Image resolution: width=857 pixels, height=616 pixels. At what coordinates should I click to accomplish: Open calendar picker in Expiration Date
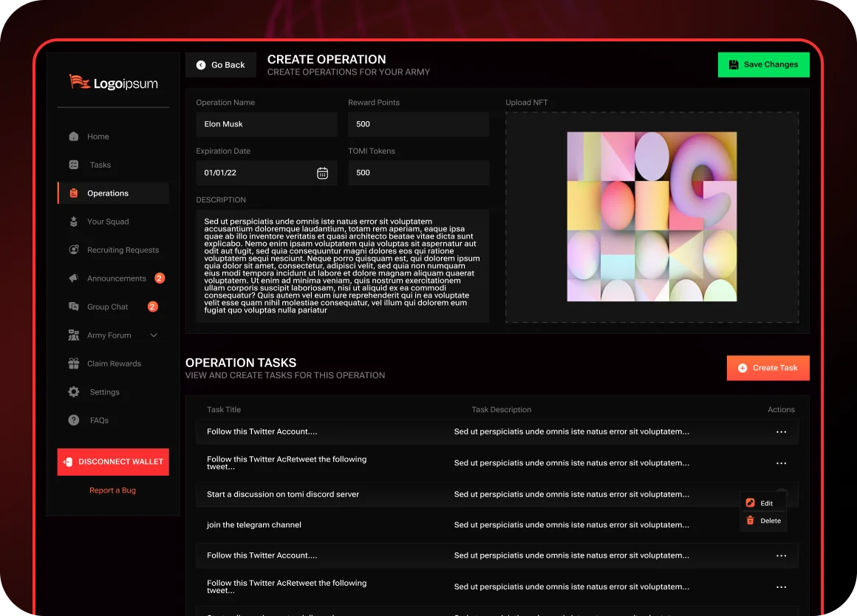322,173
